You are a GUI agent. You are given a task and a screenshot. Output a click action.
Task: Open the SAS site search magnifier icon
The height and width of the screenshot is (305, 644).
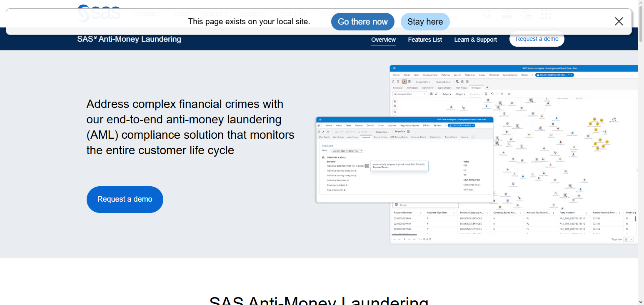(487, 14)
